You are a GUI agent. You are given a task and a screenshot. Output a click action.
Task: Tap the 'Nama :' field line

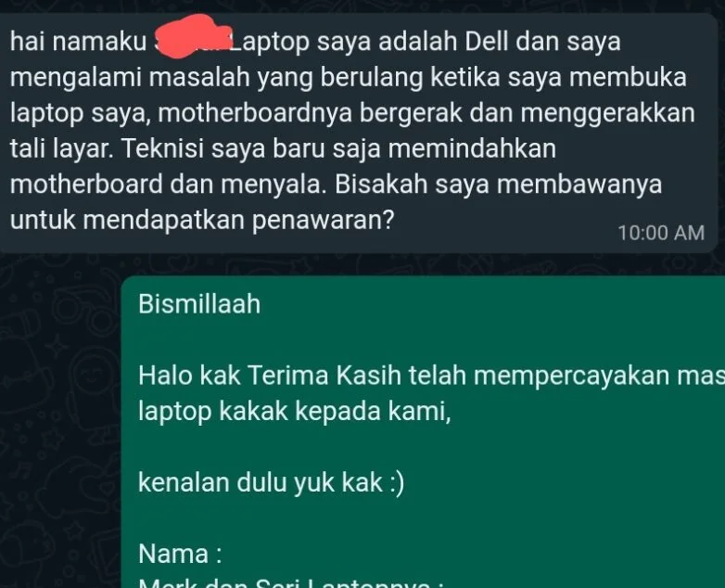181,554
